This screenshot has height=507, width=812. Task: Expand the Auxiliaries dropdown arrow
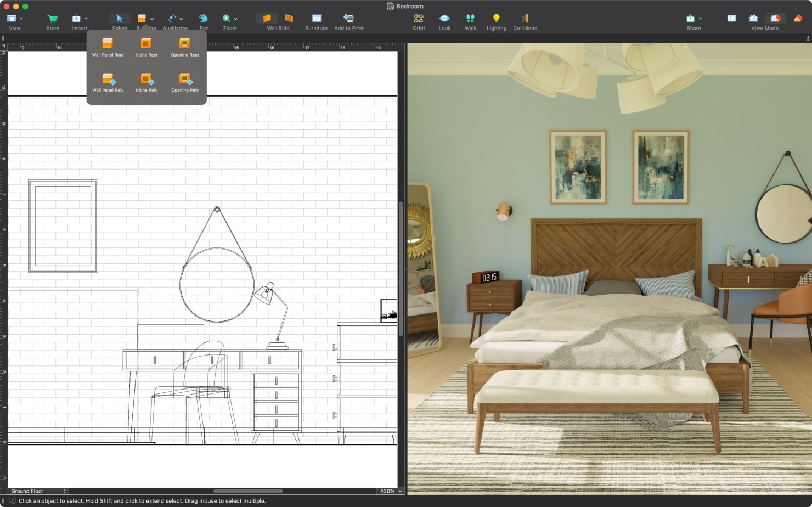(181, 19)
